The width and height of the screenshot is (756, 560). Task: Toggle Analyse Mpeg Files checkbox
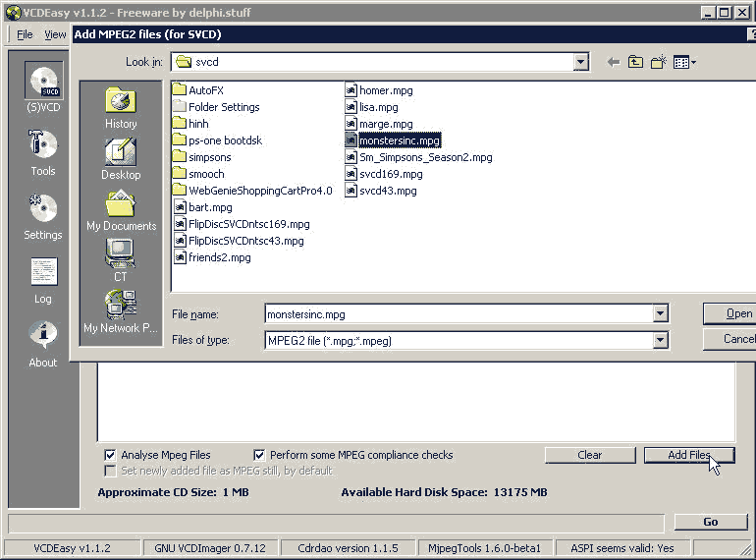[111, 455]
